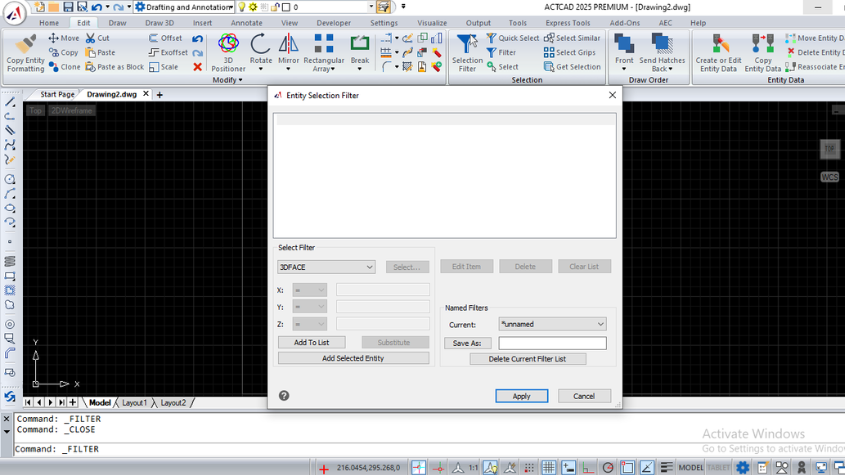Open the Annotate ribbon tab
The image size is (845, 475).
click(x=246, y=23)
